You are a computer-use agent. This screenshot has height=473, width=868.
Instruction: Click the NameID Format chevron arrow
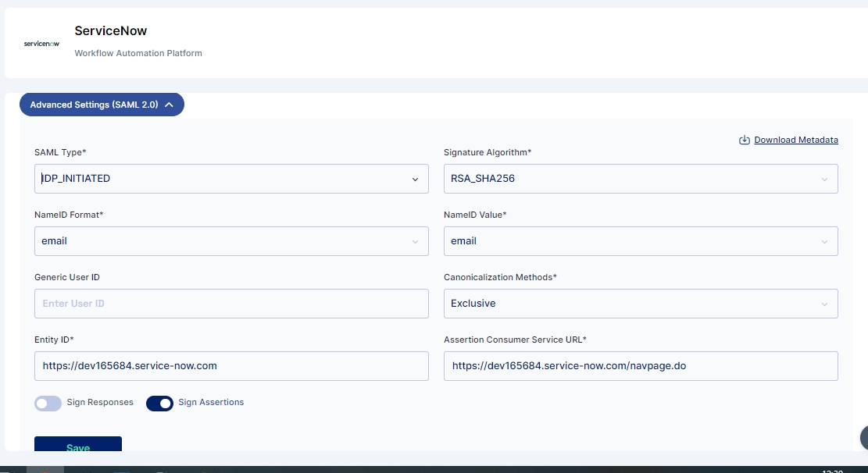click(x=415, y=242)
